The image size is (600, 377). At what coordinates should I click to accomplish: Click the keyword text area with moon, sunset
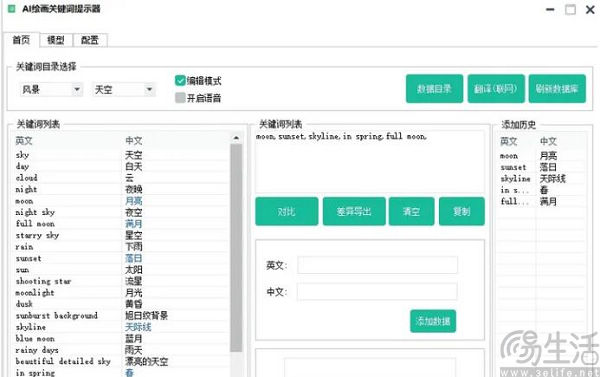[370, 161]
